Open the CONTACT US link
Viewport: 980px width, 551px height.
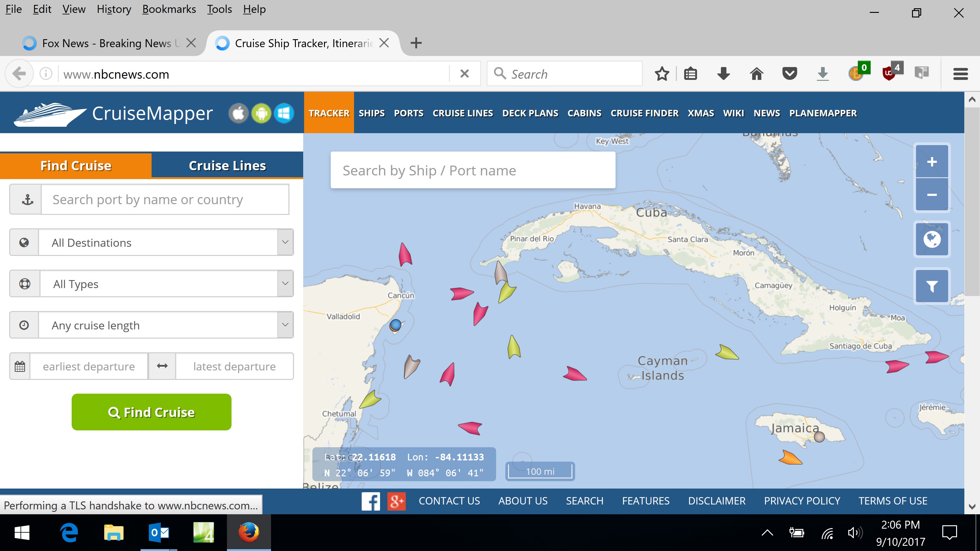pyautogui.click(x=449, y=501)
